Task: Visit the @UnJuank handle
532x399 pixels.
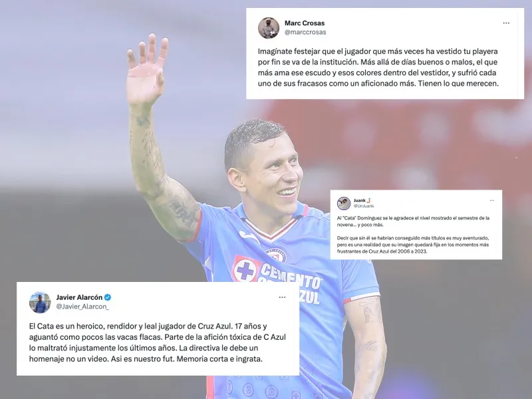Action: pyautogui.click(x=364, y=206)
